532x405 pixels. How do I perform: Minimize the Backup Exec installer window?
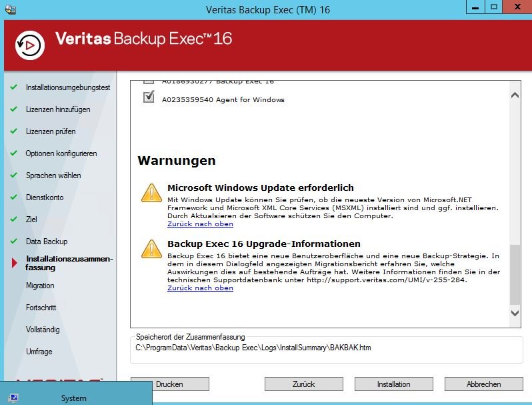click(x=475, y=7)
